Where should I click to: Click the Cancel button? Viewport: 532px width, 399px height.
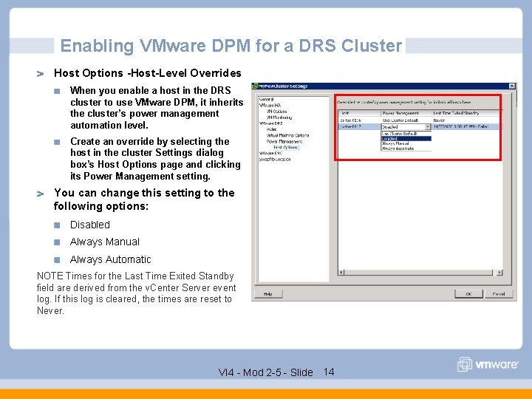499,294
